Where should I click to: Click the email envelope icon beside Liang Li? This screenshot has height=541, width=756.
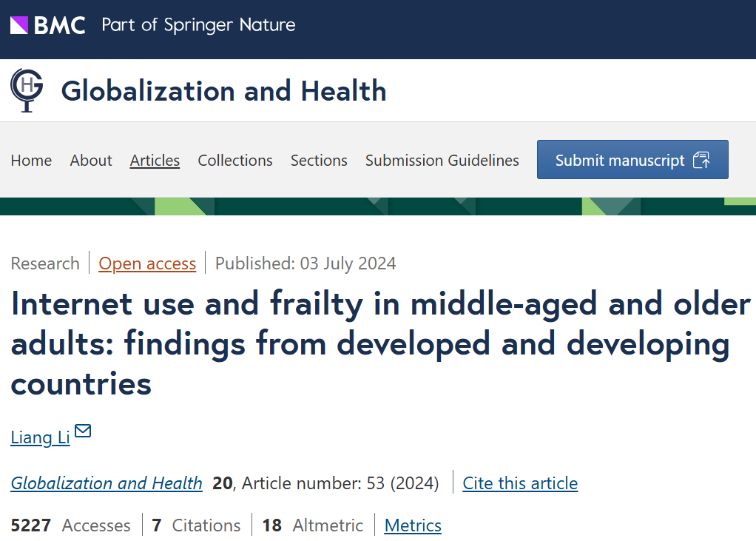click(83, 431)
